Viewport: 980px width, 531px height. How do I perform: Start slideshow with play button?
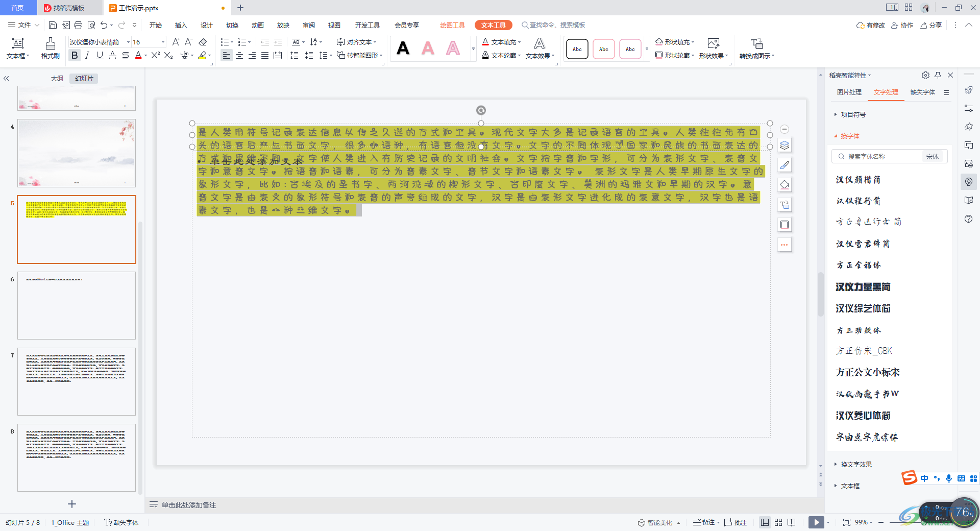(816, 522)
